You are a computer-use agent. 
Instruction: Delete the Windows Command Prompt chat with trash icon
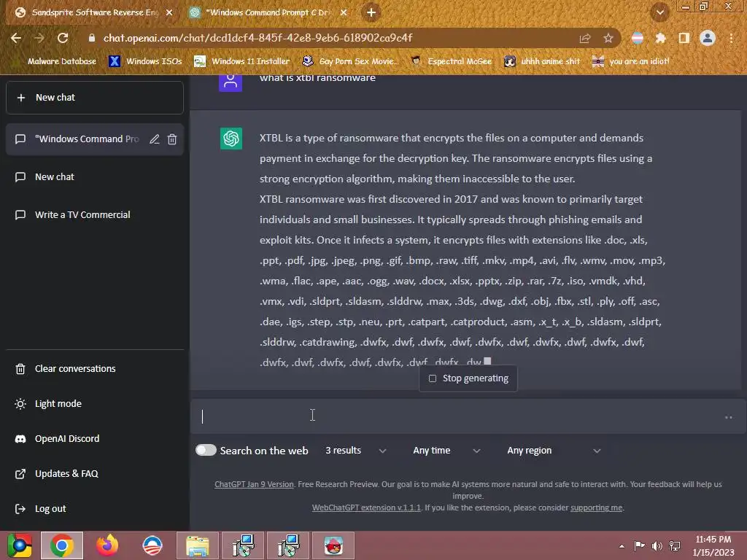(x=172, y=139)
